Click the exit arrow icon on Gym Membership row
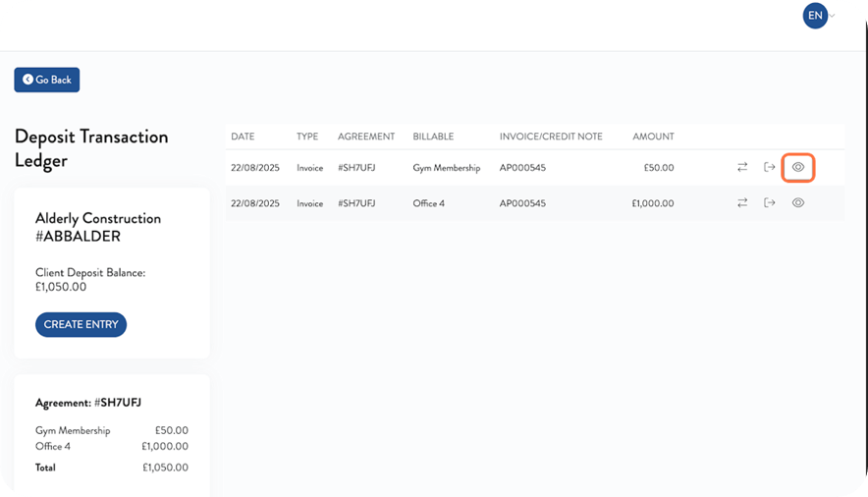The image size is (868, 497). (x=770, y=168)
